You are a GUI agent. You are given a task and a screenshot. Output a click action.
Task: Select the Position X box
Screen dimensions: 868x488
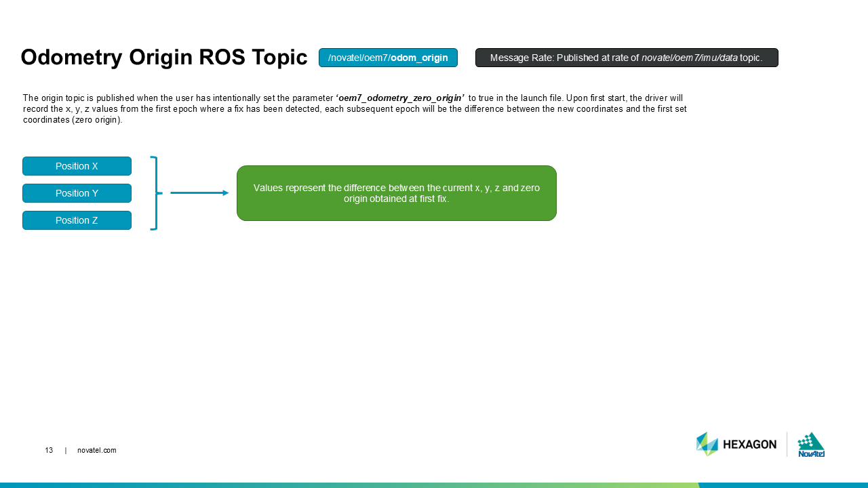[x=77, y=166]
